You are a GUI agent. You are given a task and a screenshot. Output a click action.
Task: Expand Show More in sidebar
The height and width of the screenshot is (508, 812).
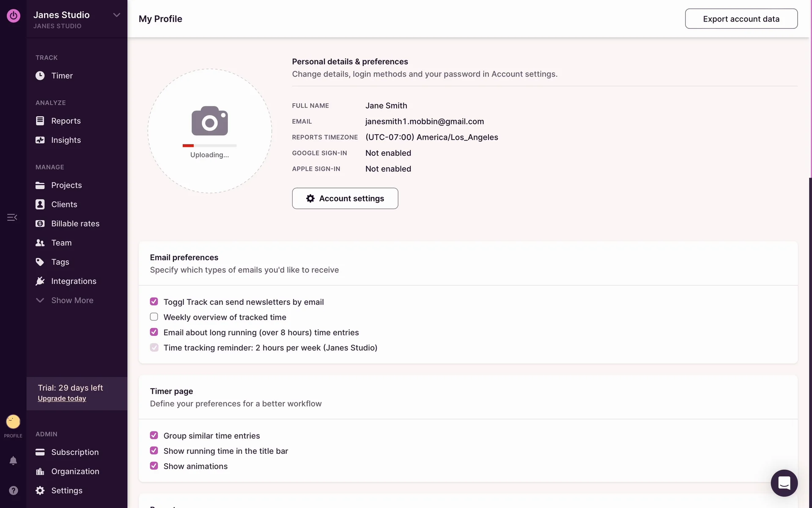point(72,300)
